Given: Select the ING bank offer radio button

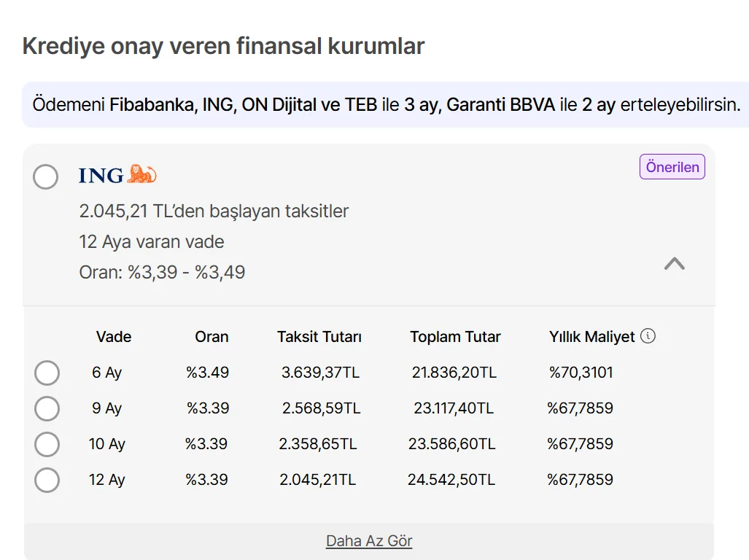Looking at the screenshot, I should 46,176.
